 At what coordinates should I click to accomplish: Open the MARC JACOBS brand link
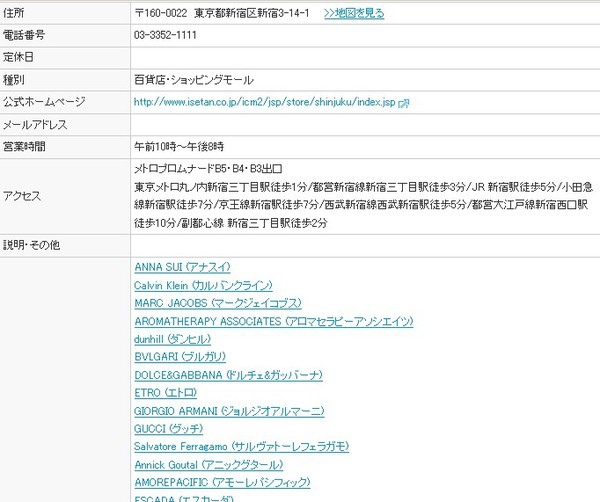[x=218, y=303]
